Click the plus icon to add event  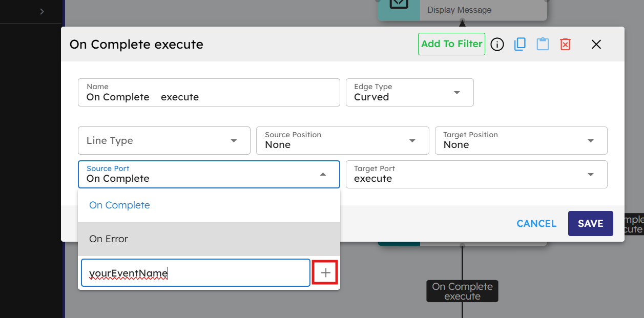click(x=325, y=273)
